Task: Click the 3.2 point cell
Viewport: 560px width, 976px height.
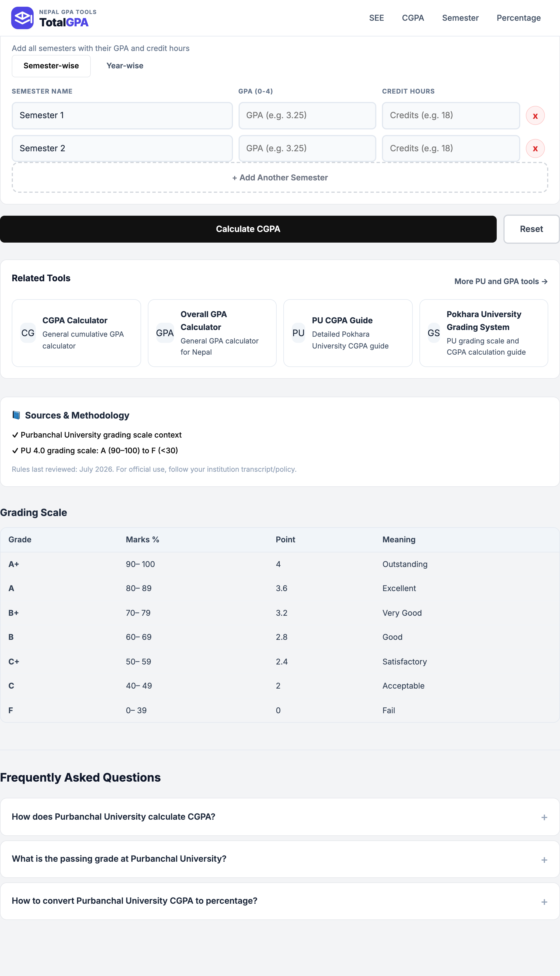Action: (x=281, y=613)
